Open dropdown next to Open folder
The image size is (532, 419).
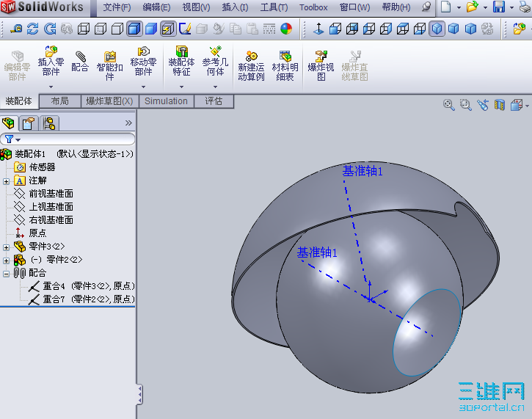486,7
